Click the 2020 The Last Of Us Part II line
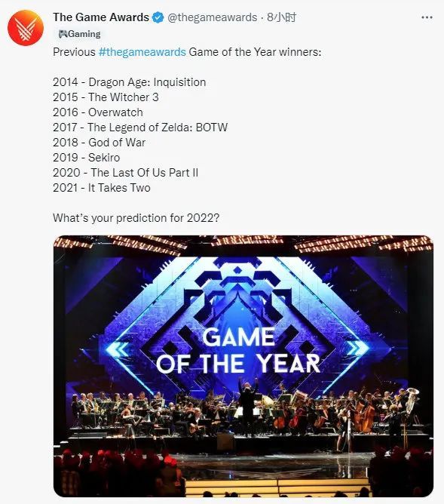 (126, 173)
